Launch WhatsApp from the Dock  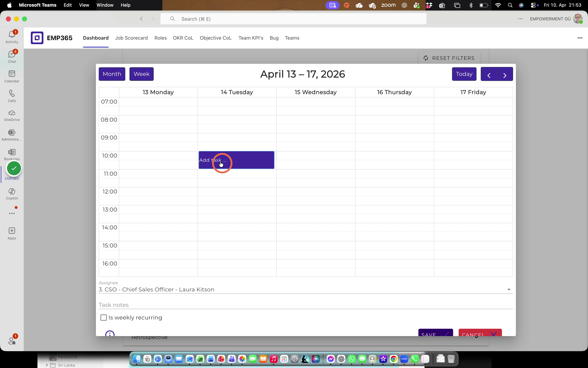(x=352, y=359)
